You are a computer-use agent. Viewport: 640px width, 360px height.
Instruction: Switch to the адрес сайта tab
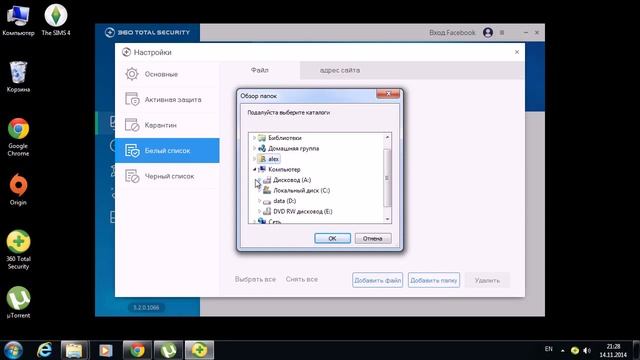(x=340, y=70)
